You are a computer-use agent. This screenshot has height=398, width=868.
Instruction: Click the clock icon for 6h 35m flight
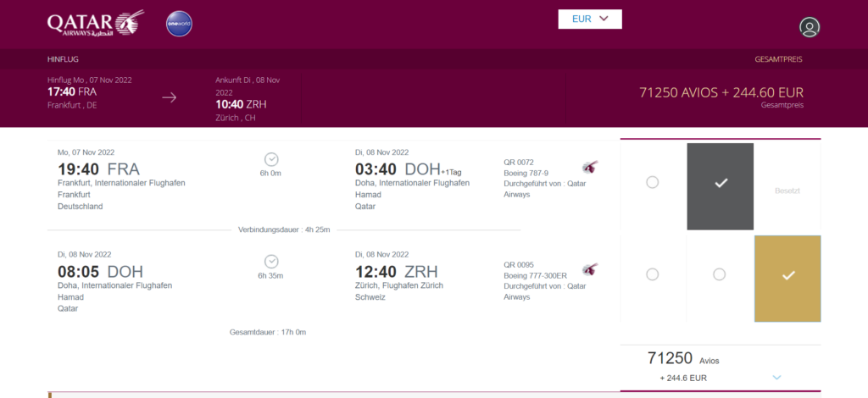point(272,262)
